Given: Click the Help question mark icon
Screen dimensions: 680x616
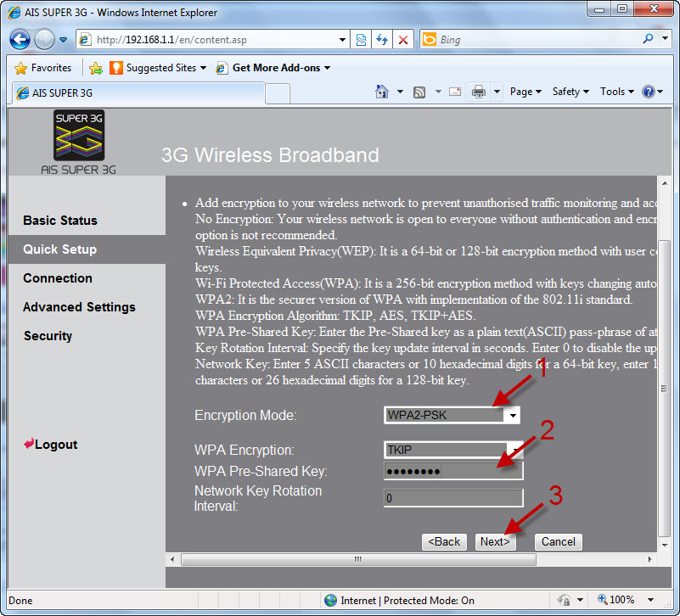Looking at the screenshot, I should pyautogui.click(x=649, y=92).
